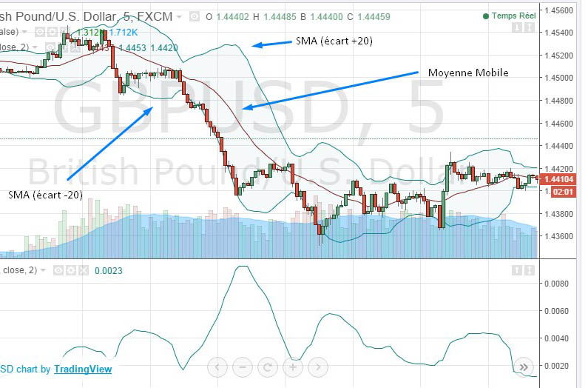Screen dimensions: 588x388
Task: Zoom out using the minus button
Action: 243,367
